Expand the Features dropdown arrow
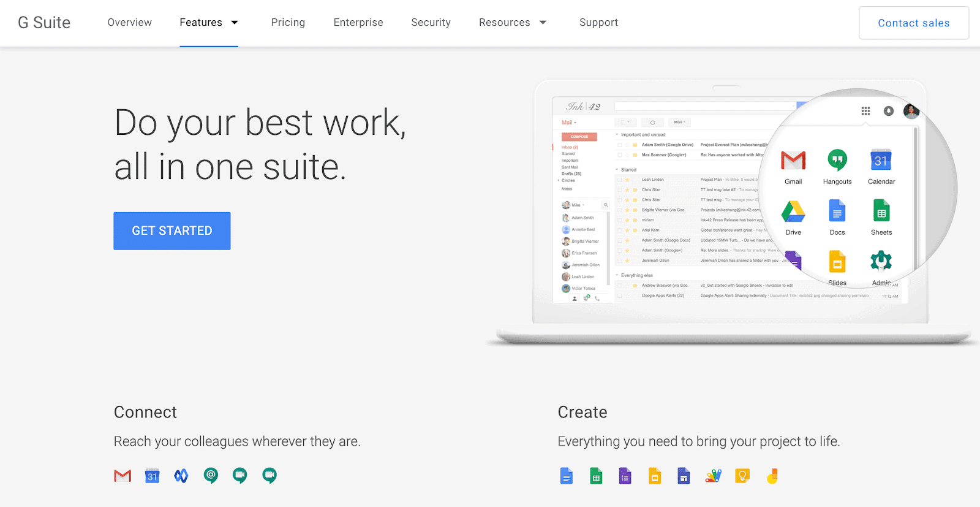The height and width of the screenshot is (507, 980). coord(235,23)
